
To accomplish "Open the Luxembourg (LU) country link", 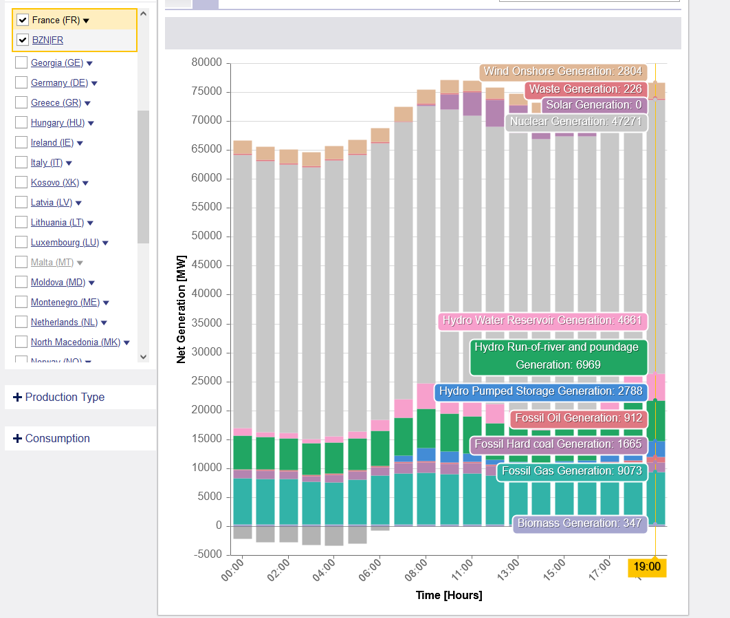I will (65, 242).
